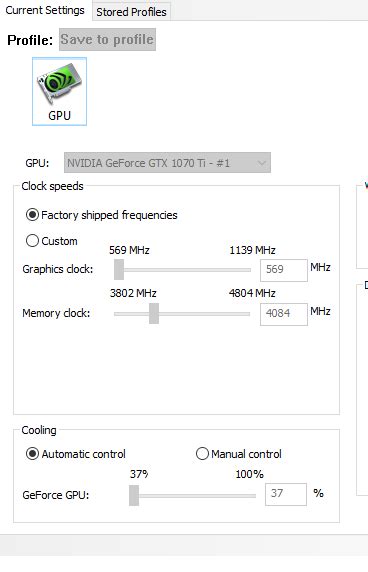Choose the Custom clock speeds option

click(32, 241)
